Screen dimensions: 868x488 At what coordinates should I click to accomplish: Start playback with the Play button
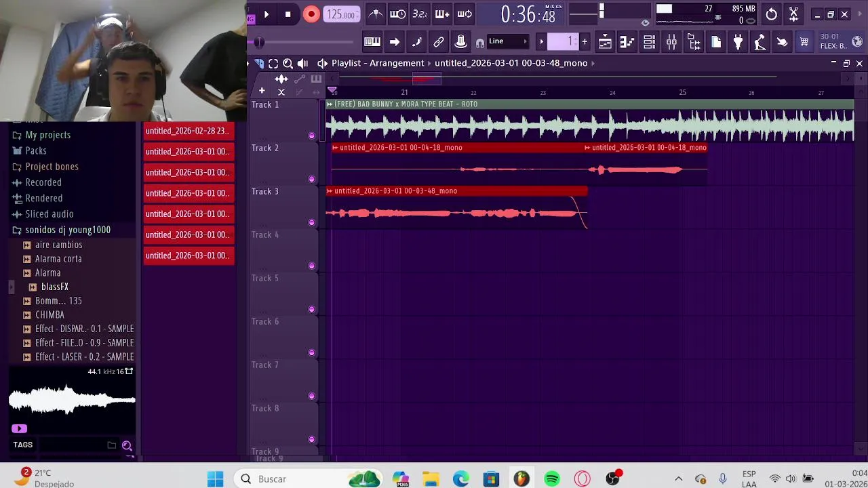coord(266,14)
